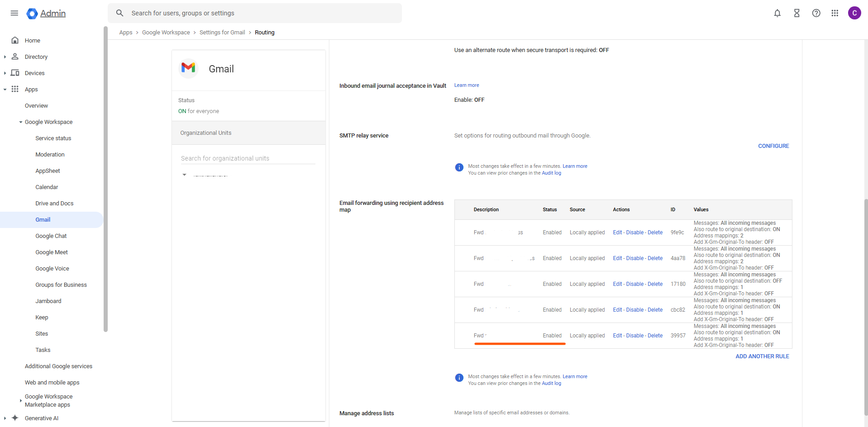Open Audit log link below SMTP relay

[x=551, y=173]
